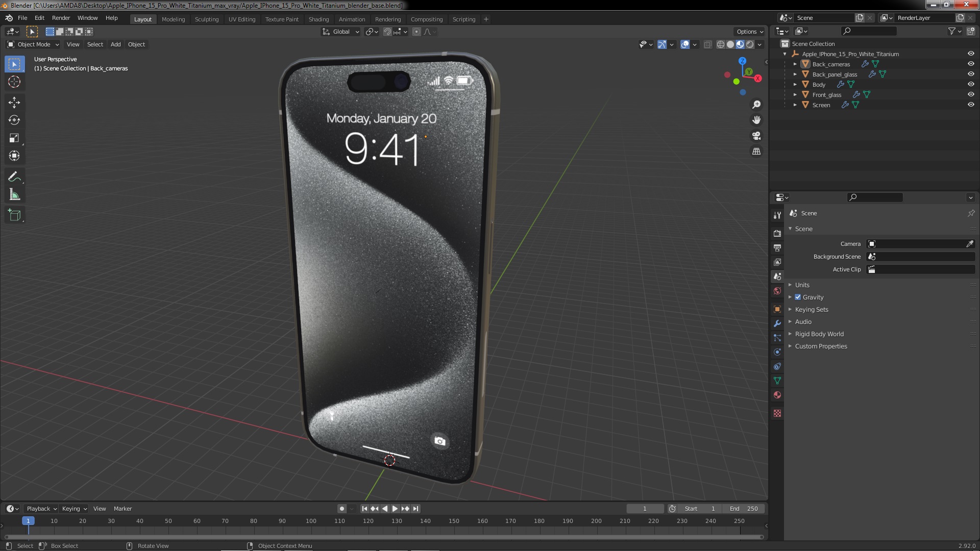
Task: Add a new workspace with plus button
Action: pos(486,19)
